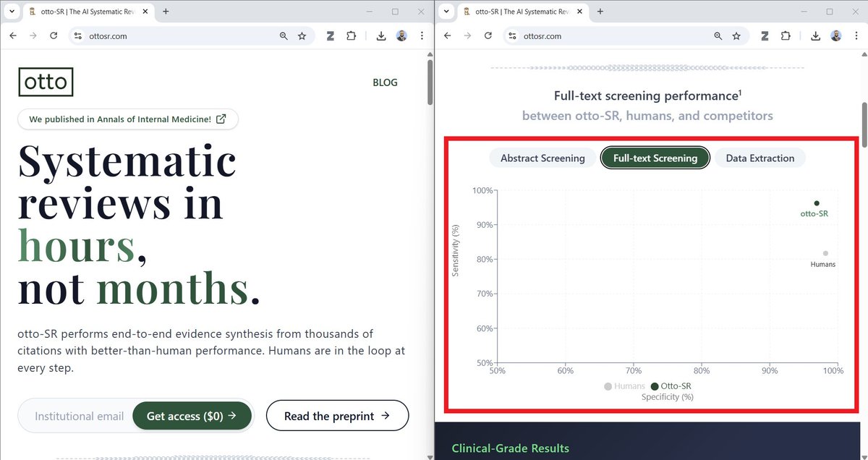
Task: Open the Z extension icon in the right window
Action: pos(765,36)
